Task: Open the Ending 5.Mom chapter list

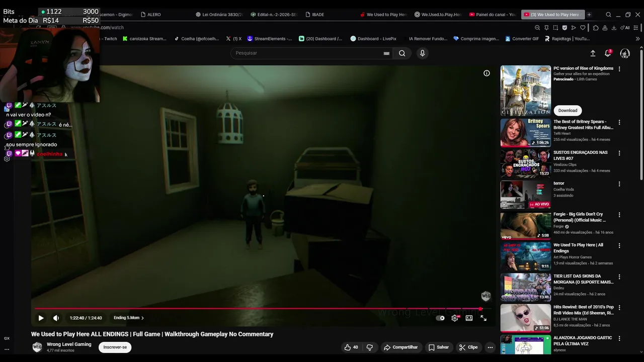Action: coord(129,318)
